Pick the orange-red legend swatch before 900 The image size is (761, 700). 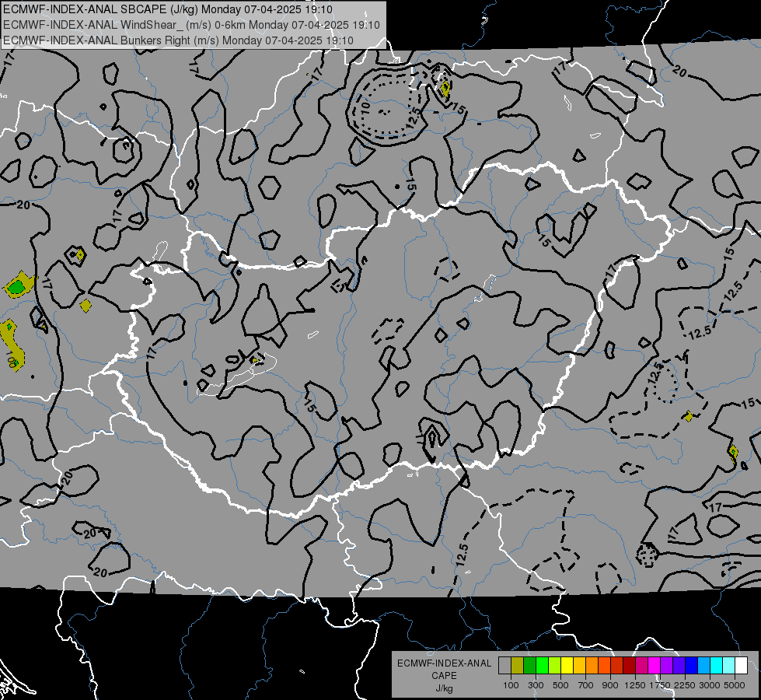pos(604,666)
